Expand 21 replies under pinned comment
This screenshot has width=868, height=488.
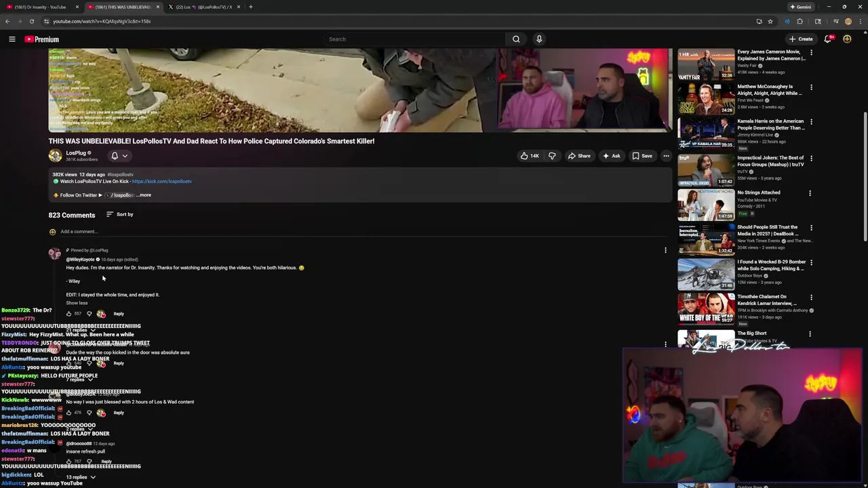[80, 330]
